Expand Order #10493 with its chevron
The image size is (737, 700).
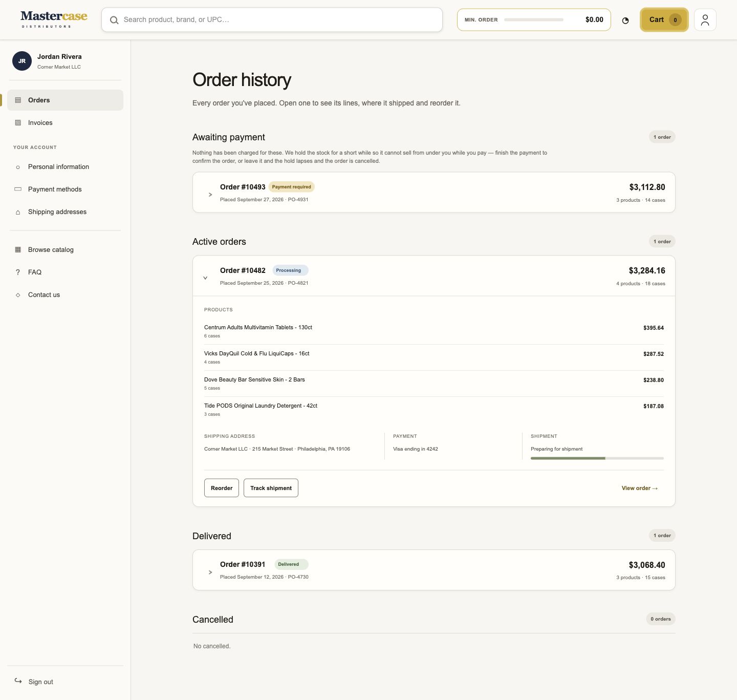pyautogui.click(x=210, y=195)
